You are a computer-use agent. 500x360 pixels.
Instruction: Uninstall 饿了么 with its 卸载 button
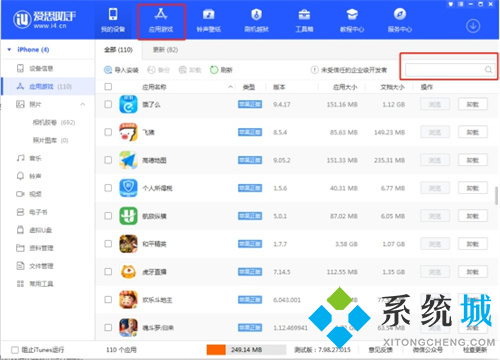473,104
